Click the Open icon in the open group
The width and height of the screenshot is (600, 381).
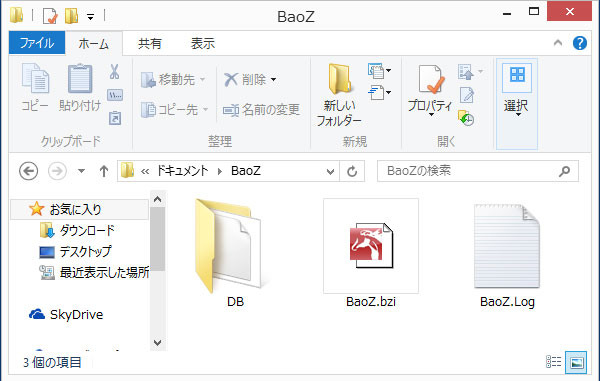pyautogui.click(x=466, y=72)
